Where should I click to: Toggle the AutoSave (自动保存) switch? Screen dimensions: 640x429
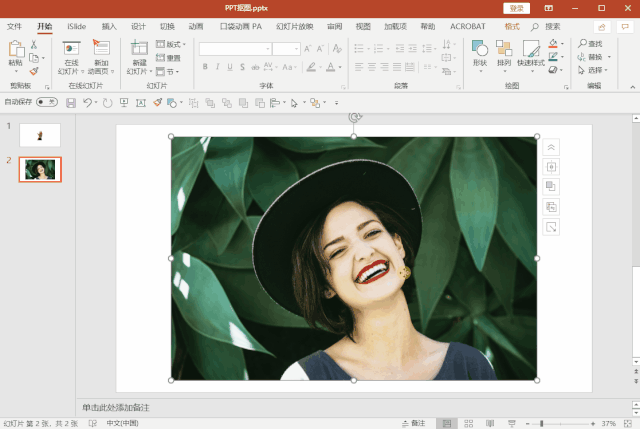pyautogui.click(x=46, y=102)
